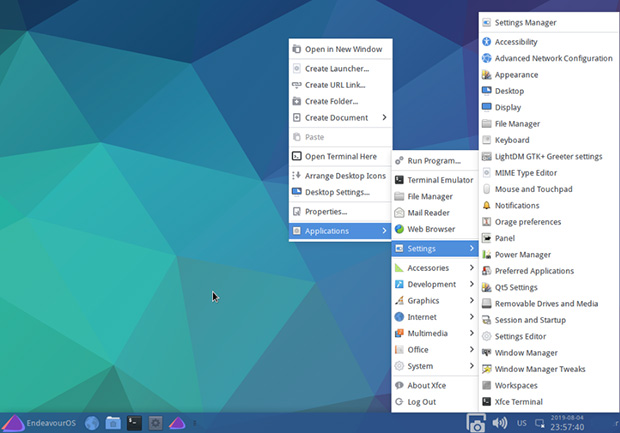Open the EndeavourOS applications menu button
Viewport: 620px width, 433px height.
(39, 423)
